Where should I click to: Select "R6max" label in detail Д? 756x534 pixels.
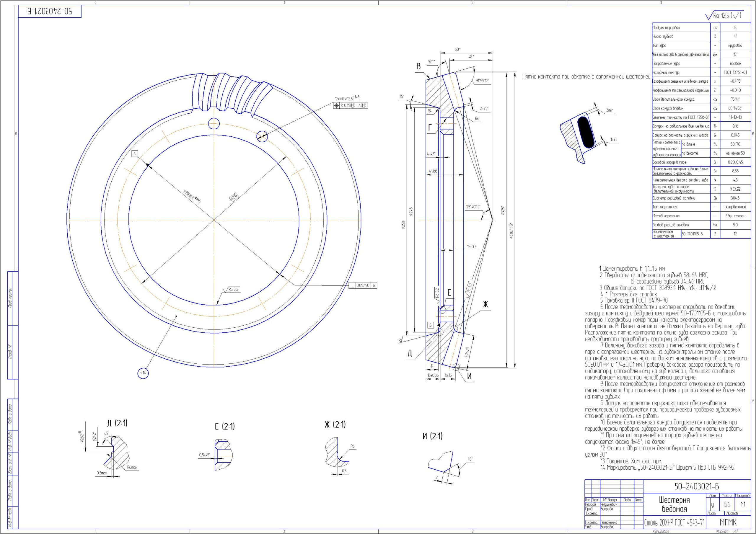133,467
